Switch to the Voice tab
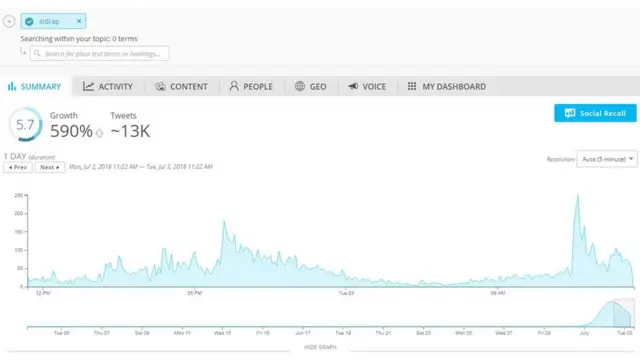640x360 pixels. (367, 87)
